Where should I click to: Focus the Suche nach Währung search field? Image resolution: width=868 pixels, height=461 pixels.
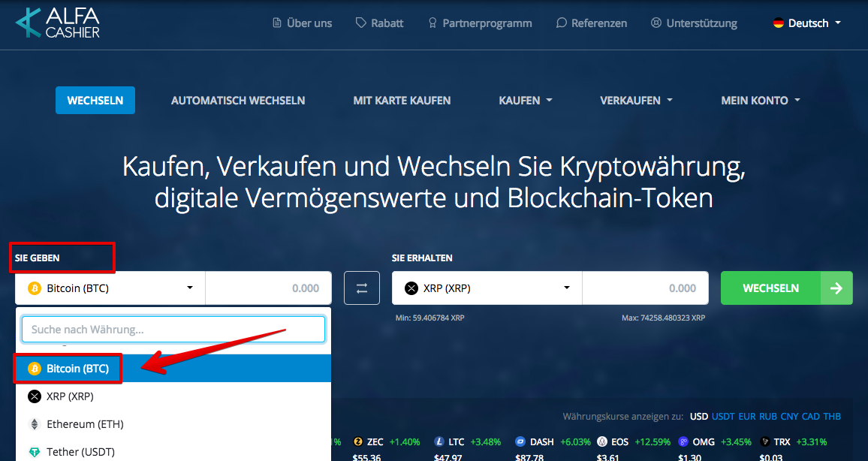pos(173,330)
